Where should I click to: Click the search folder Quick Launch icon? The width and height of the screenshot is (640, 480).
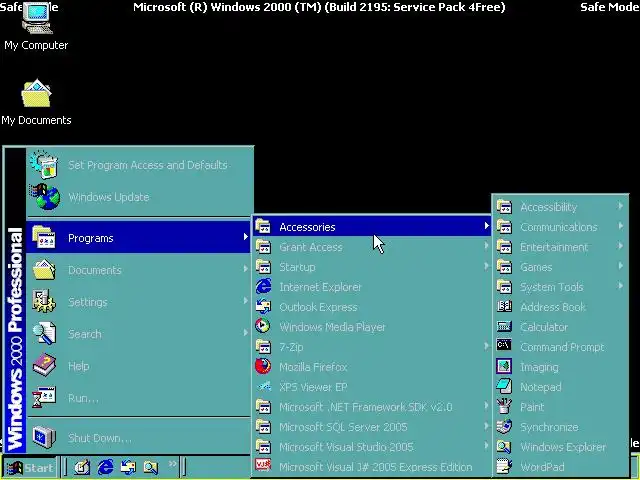point(151,467)
